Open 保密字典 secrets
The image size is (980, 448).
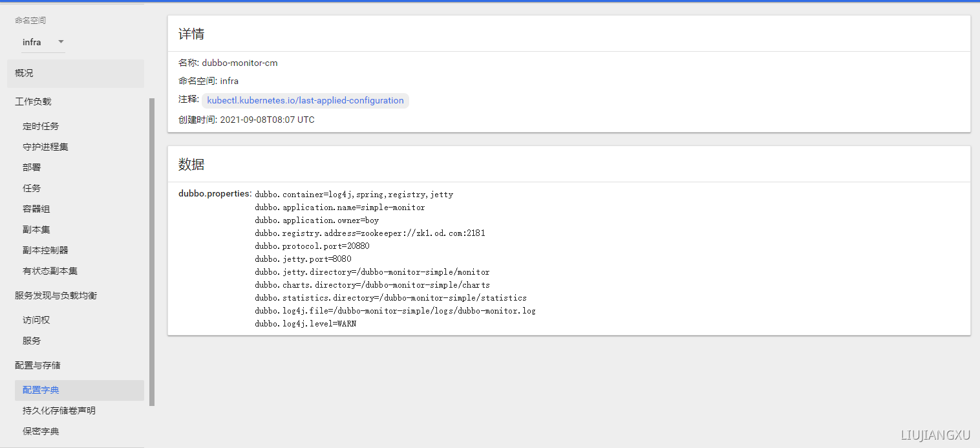coord(41,431)
